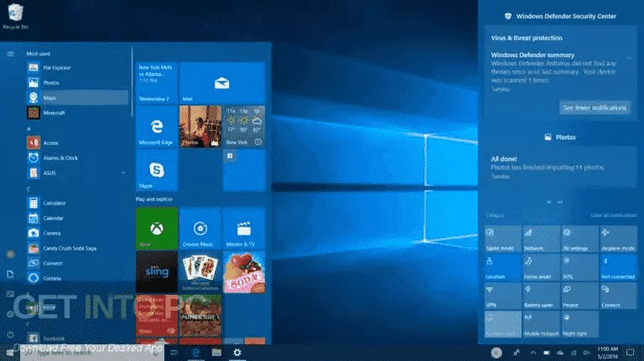Open All settings quick action tile

(x=579, y=240)
